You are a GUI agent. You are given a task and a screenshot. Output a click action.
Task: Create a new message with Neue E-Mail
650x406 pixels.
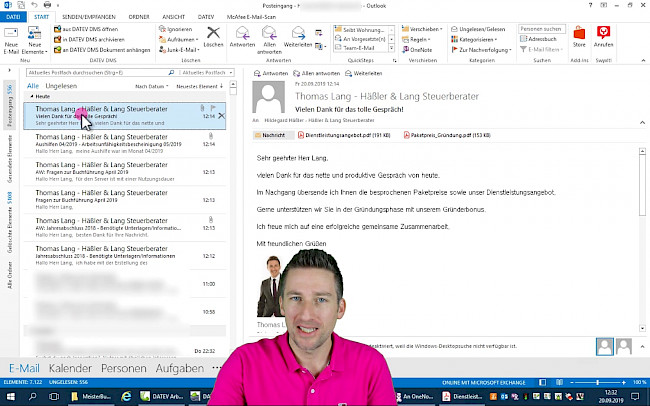11,40
